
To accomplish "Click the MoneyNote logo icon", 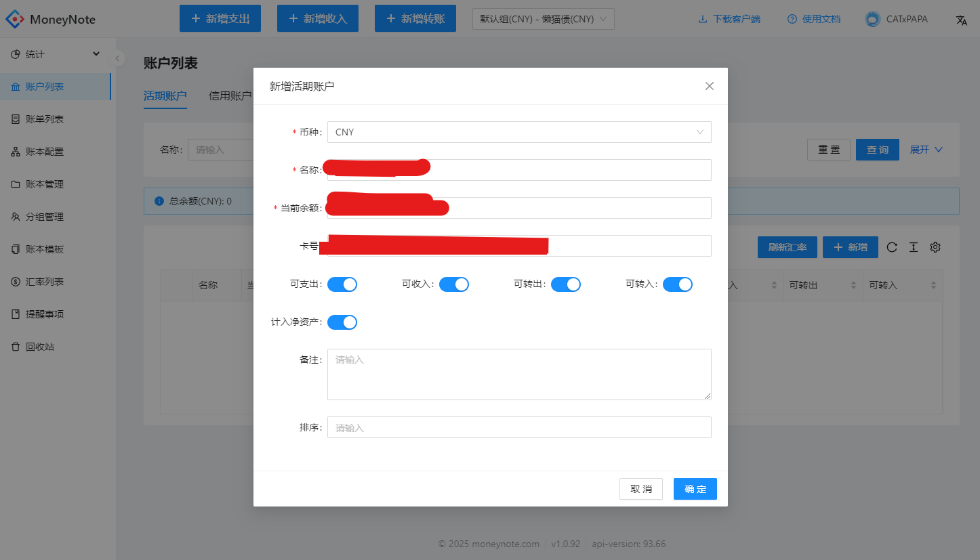I will tap(15, 19).
